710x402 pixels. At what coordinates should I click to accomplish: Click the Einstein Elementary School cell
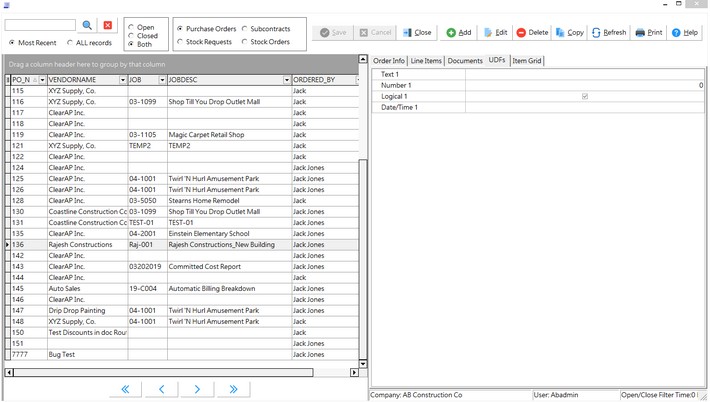(229, 234)
